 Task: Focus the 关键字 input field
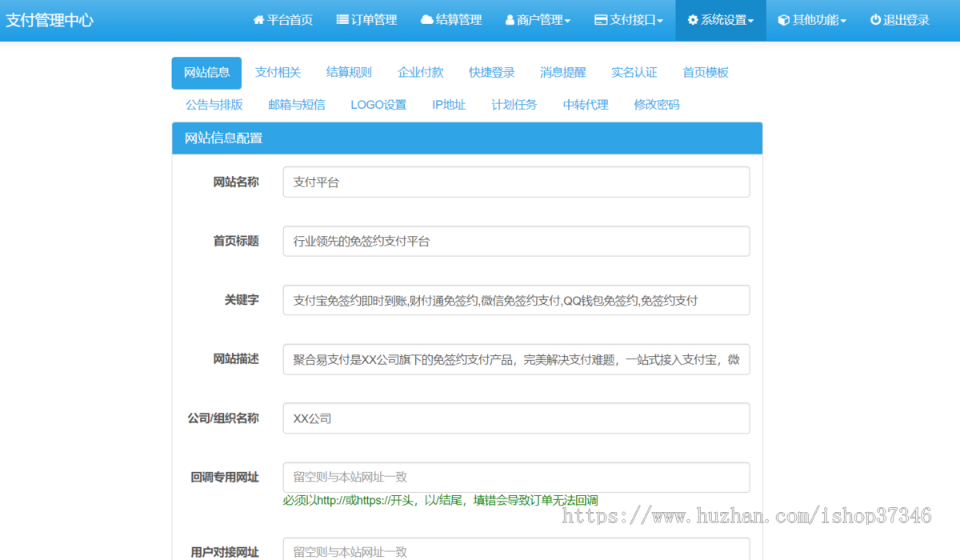click(x=516, y=300)
